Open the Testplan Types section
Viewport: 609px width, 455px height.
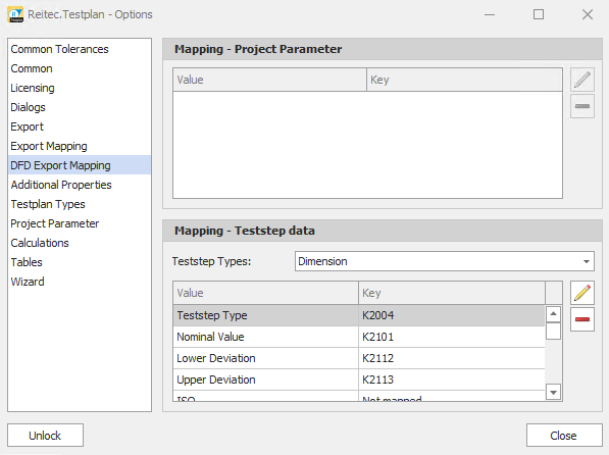48,204
